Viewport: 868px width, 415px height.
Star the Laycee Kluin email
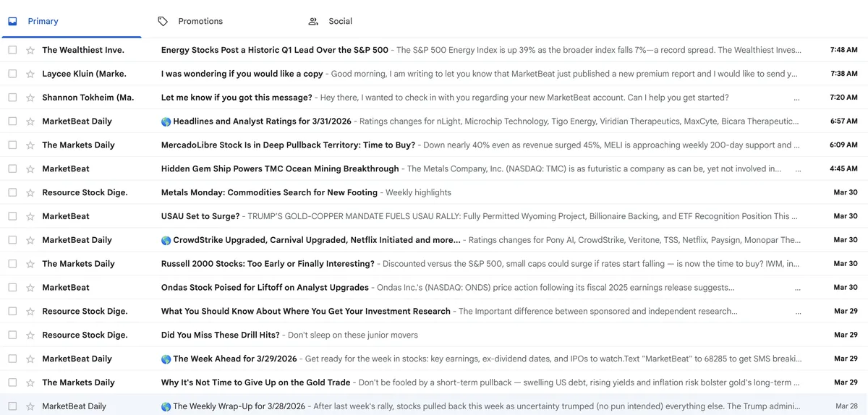coord(30,74)
